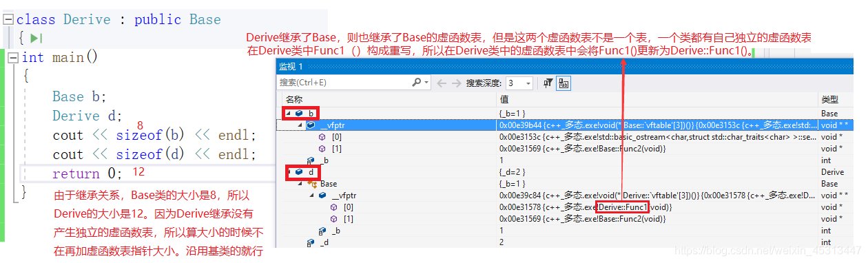Click the 'class Derive : public Base' line

click(118, 20)
